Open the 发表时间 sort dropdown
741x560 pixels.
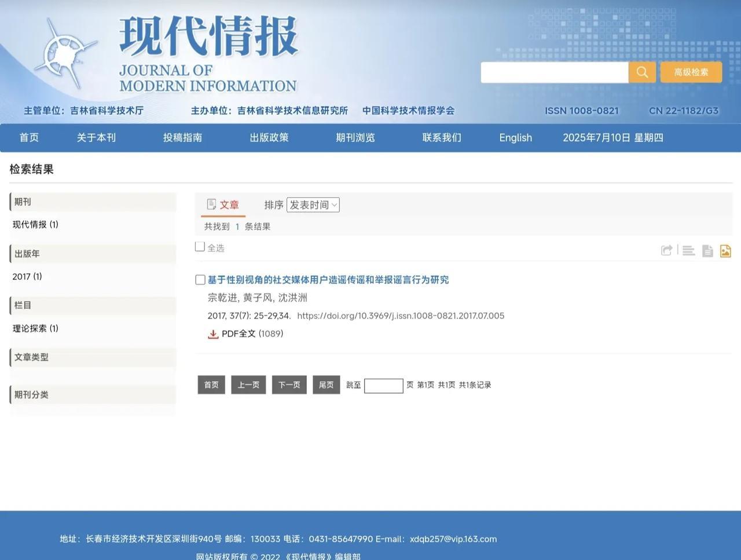click(313, 205)
